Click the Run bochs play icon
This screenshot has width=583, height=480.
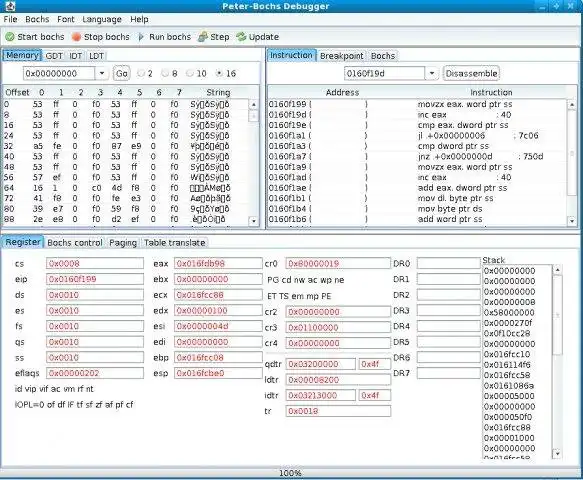141,37
